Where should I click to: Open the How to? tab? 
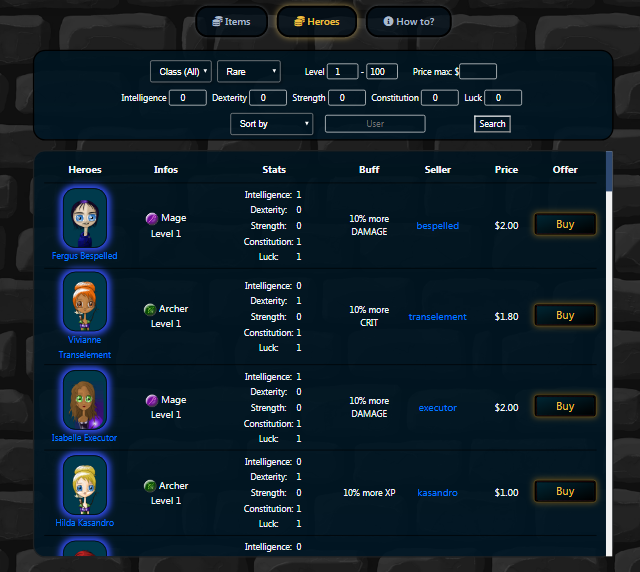point(409,21)
